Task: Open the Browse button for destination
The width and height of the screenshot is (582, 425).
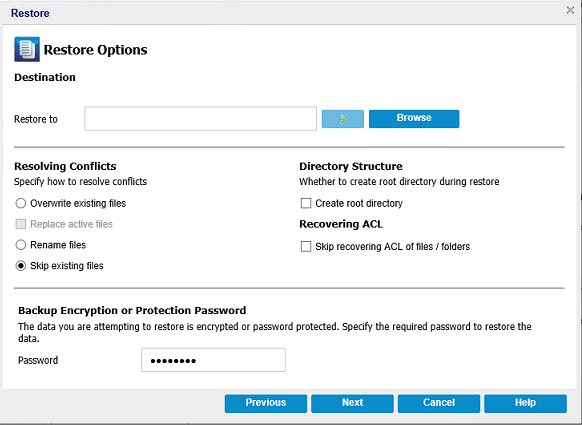Action: pos(414,119)
